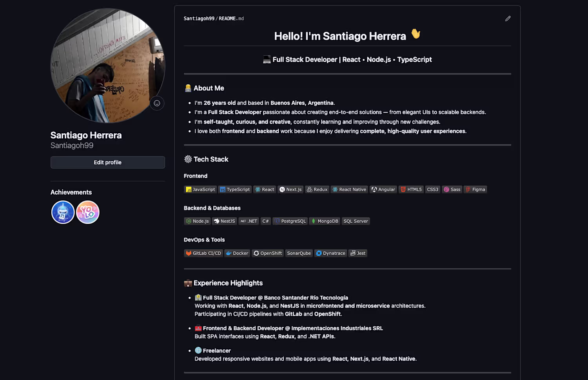This screenshot has height=380, width=588.
Task: Click the TypeScript tech badge
Action: tap(235, 189)
